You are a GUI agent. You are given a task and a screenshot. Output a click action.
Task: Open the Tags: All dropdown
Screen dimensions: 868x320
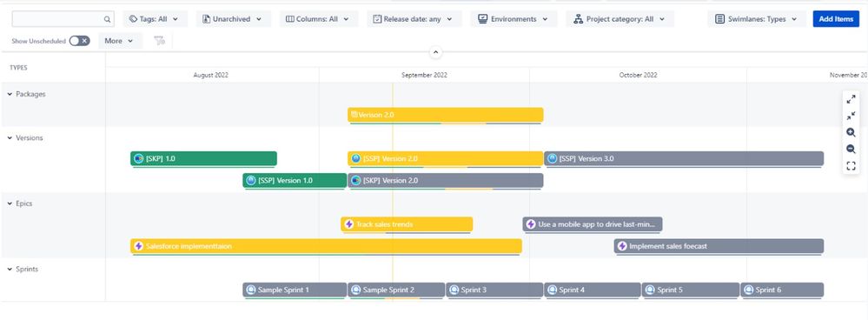[155, 19]
